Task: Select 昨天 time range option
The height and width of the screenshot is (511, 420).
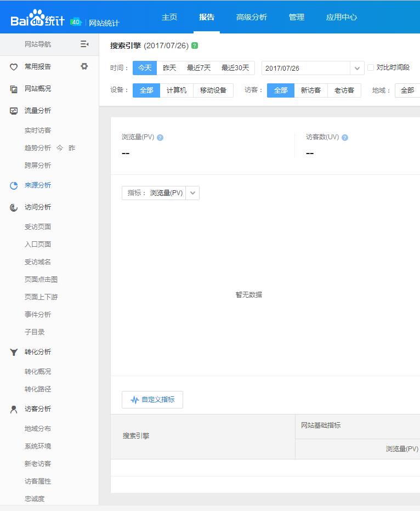Action: [169, 68]
